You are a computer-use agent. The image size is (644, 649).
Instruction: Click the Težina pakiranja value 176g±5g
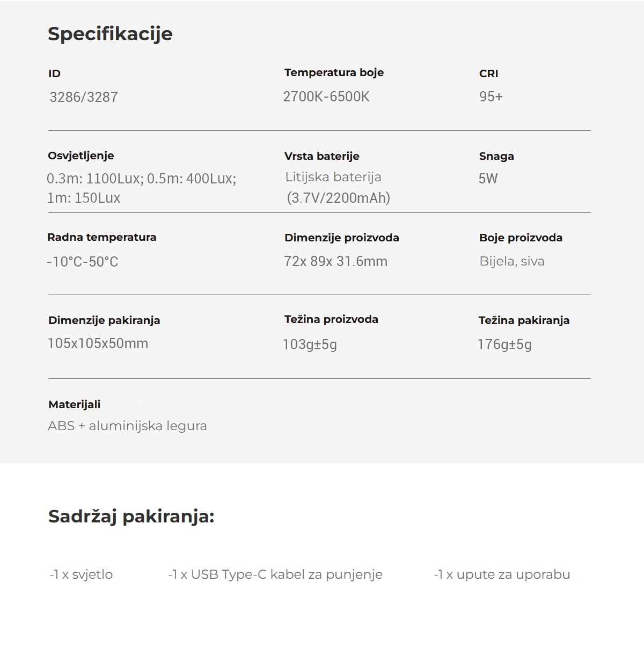point(504,344)
